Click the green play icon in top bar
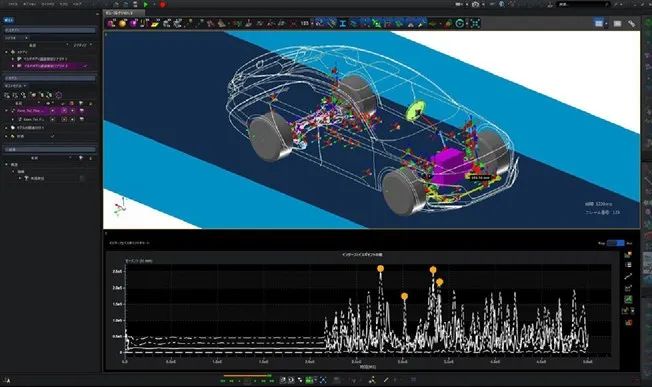This screenshot has height=387, width=652. pyautogui.click(x=146, y=5)
